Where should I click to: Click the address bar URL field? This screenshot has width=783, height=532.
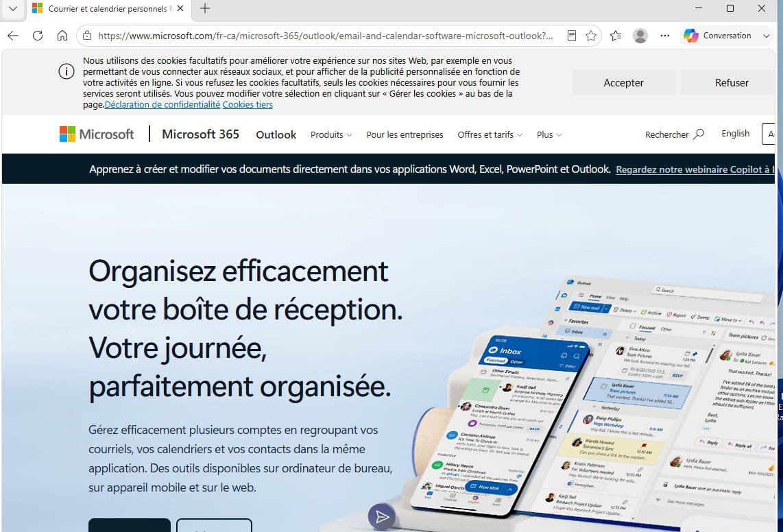(325, 36)
